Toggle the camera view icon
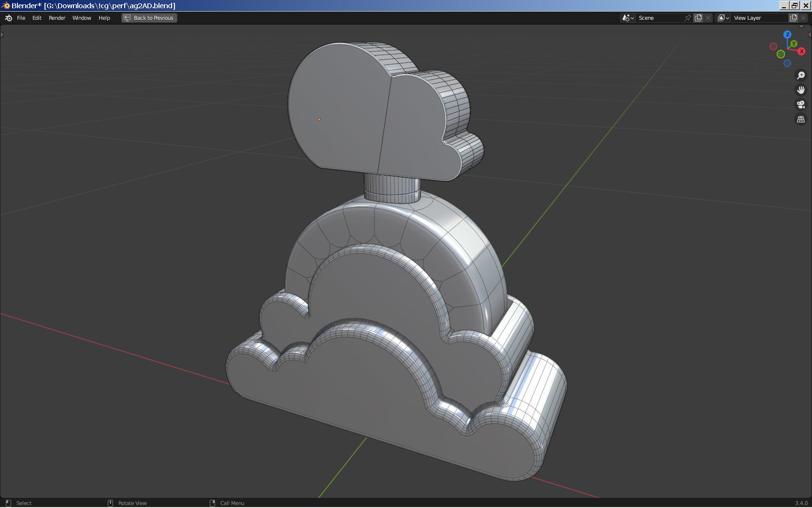812x508 pixels. [801, 105]
